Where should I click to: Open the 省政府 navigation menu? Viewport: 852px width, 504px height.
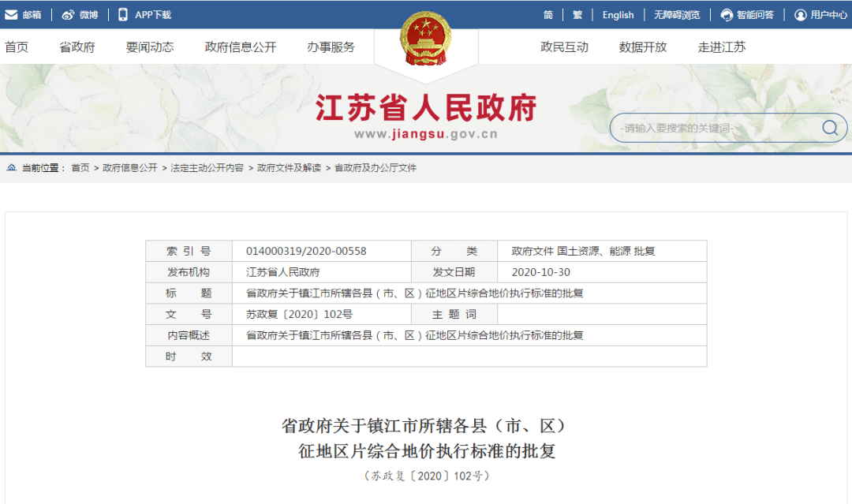(77, 46)
